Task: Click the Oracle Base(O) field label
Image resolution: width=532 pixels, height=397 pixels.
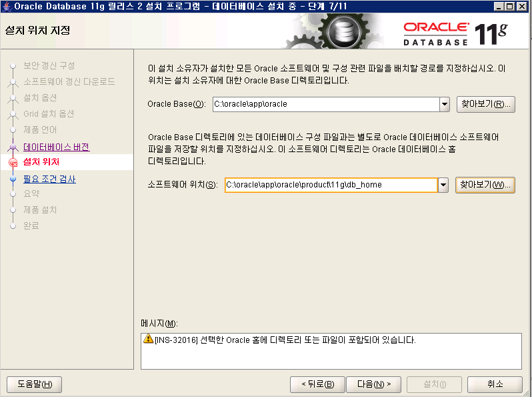Action: pos(177,104)
